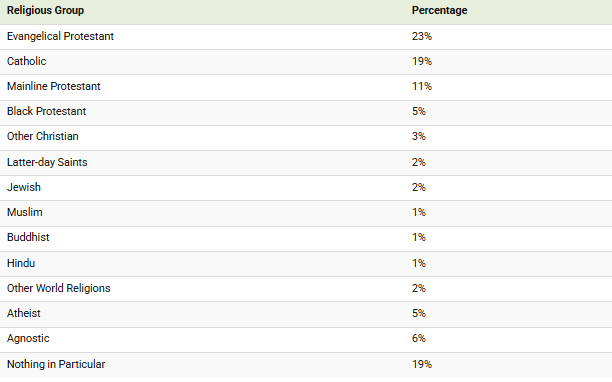This screenshot has width=612, height=382.
Task: Select the Agnostic row label
Action: point(28,338)
